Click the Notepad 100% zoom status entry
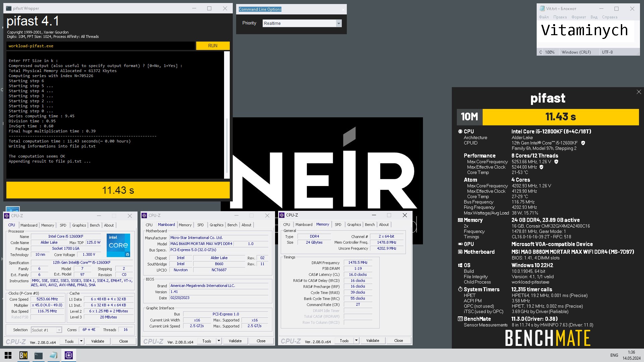 pos(549,52)
